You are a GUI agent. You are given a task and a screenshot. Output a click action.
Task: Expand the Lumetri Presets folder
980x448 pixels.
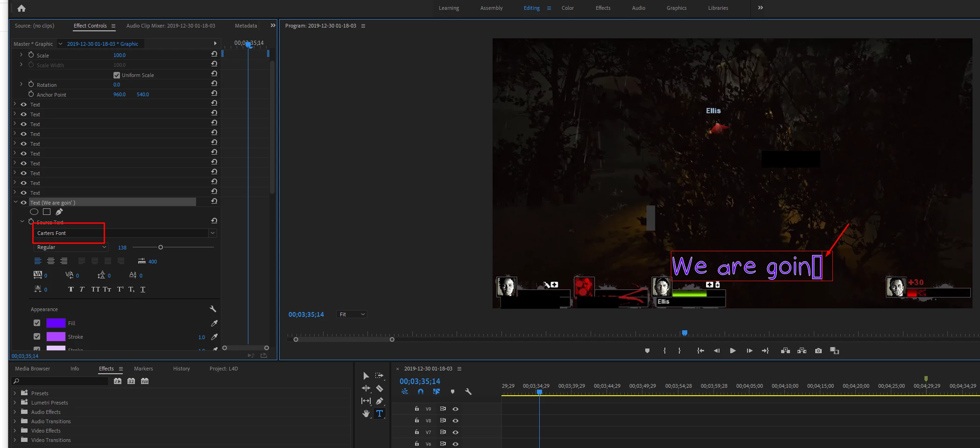[x=14, y=402]
